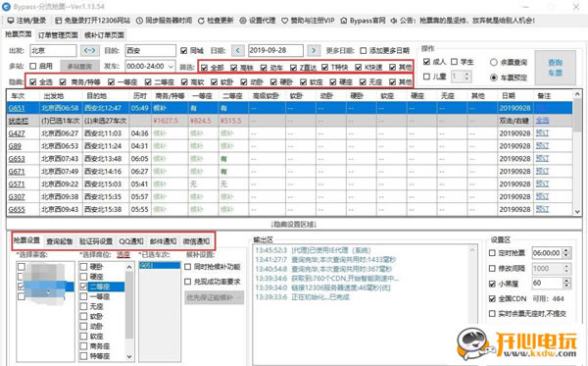This screenshot has width=588, height=366.
Task: Click the 赞助与注册VIP heart icon
Action: [285, 21]
